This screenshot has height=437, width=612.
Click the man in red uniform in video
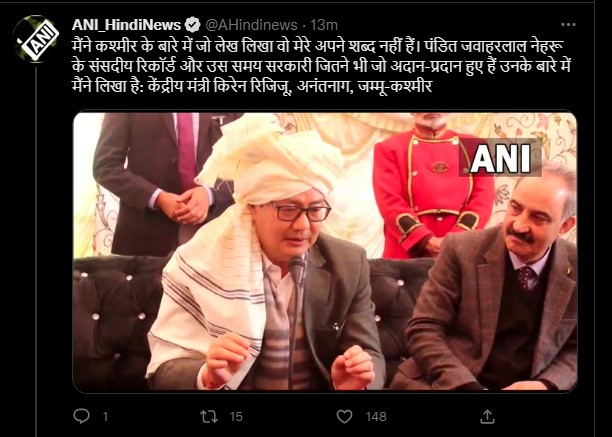point(432,185)
